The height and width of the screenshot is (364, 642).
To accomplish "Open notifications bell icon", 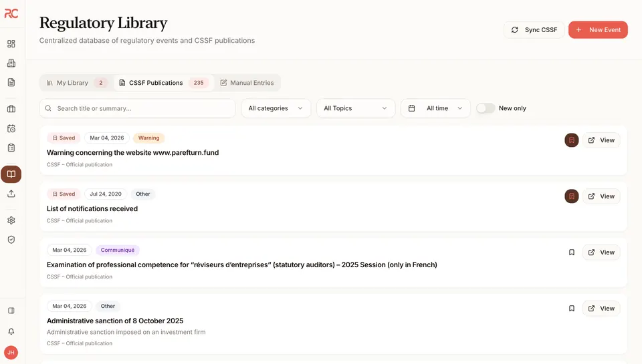I will pyautogui.click(x=11, y=331).
